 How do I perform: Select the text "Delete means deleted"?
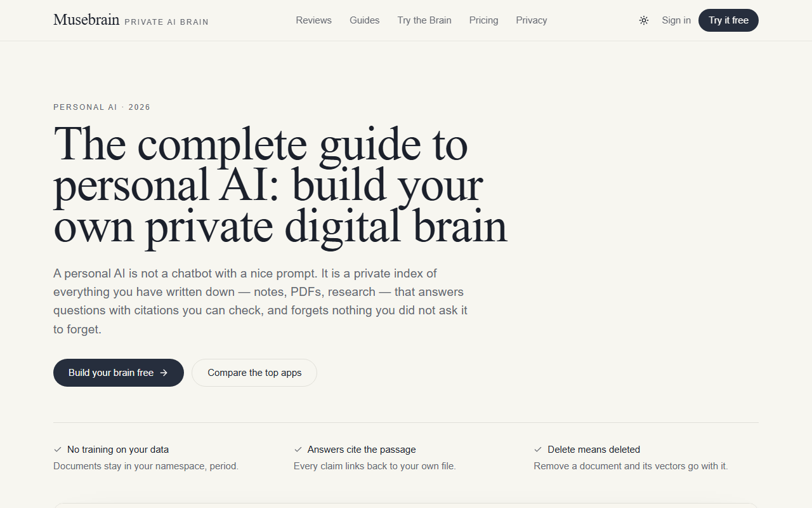pos(594,450)
